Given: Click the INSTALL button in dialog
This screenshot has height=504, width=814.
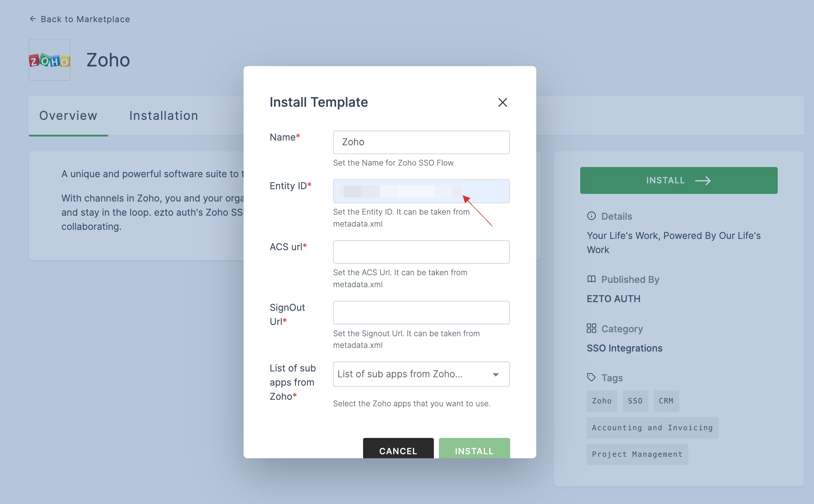Looking at the screenshot, I should tap(474, 451).
